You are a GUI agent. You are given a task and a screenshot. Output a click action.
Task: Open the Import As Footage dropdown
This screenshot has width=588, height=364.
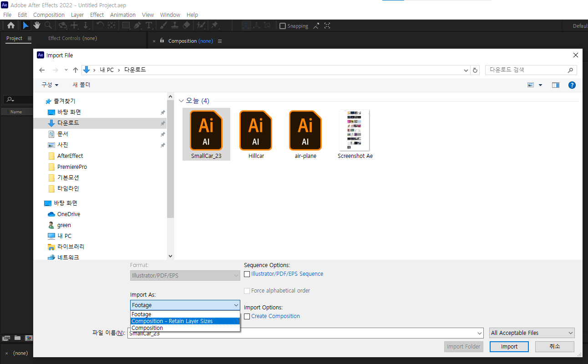tap(185, 305)
